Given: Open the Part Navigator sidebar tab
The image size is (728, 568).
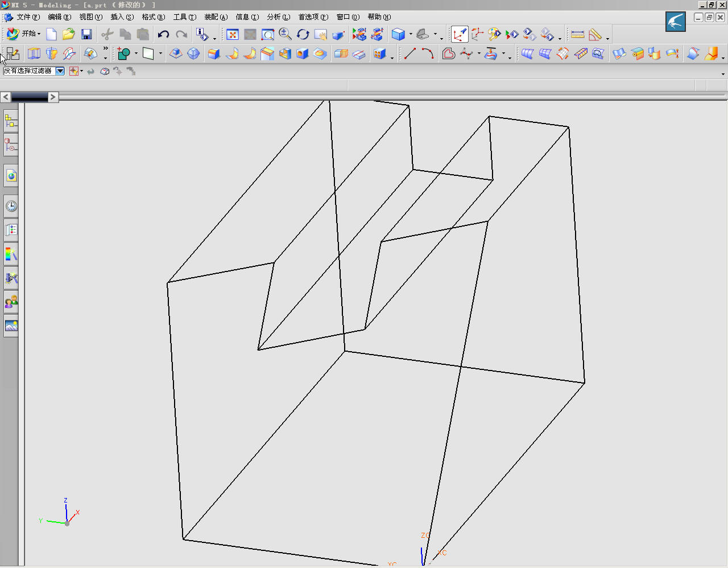Looking at the screenshot, I should pos(11,145).
